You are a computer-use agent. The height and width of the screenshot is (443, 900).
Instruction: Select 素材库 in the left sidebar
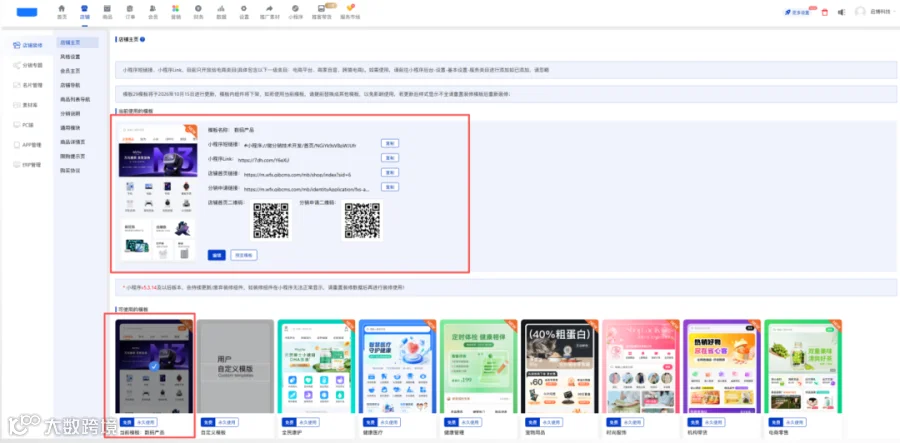(x=25, y=105)
